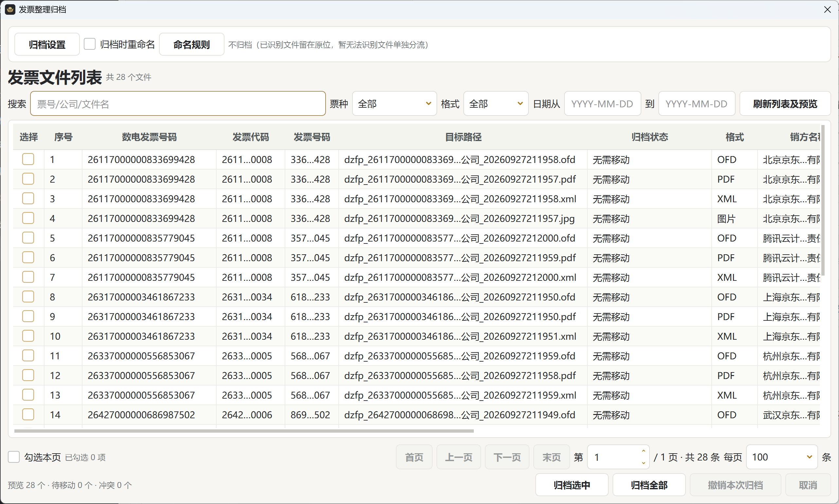Click the 上一页 pagination button

[458, 457]
